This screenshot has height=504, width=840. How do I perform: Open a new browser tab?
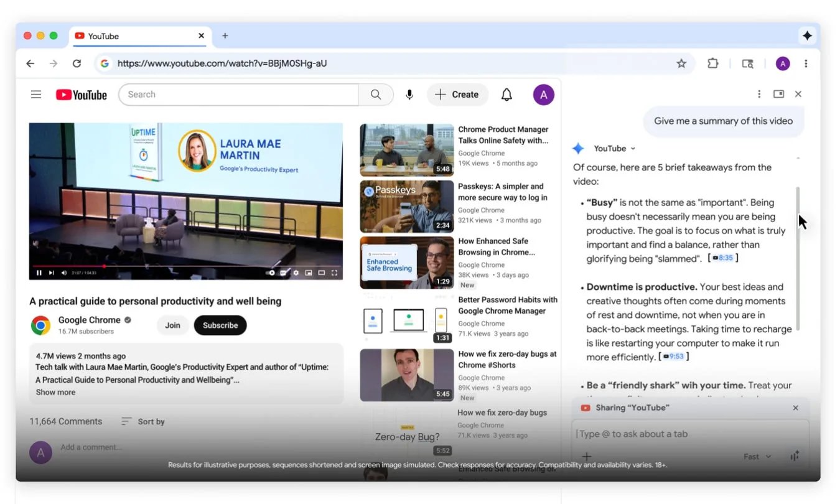(225, 36)
